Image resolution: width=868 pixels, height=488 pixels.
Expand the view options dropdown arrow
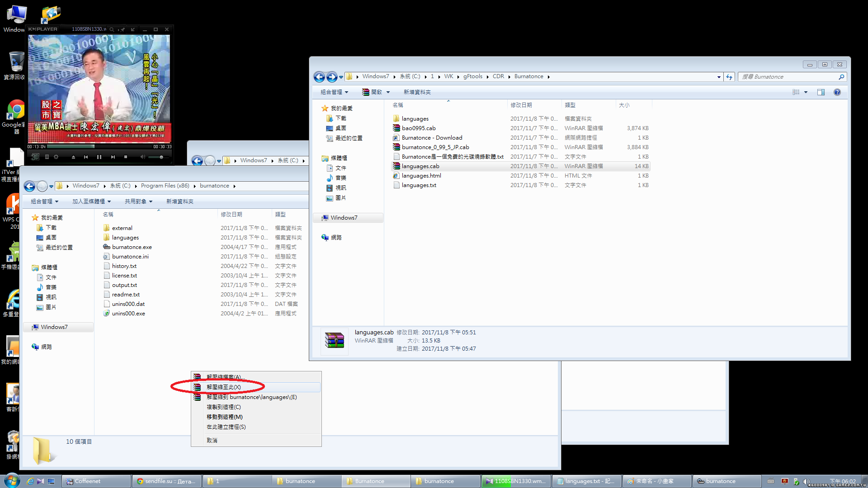(806, 92)
